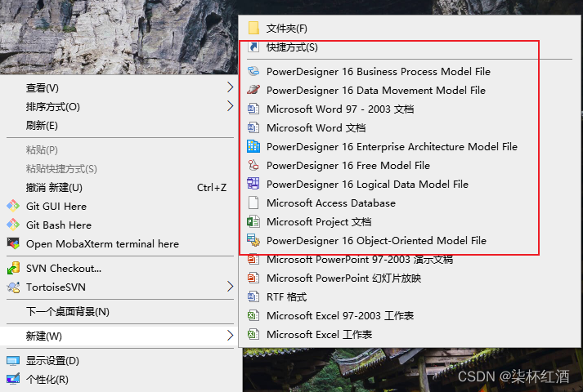The width and height of the screenshot is (583, 392).
Task: Select Git Bash Here text
Action: tap(59, 225)
